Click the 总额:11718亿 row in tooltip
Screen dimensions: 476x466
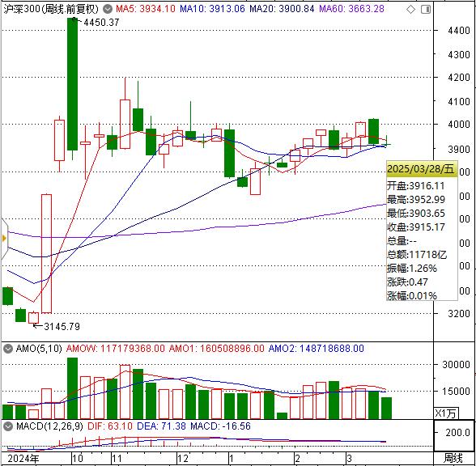tap(417, 255)
